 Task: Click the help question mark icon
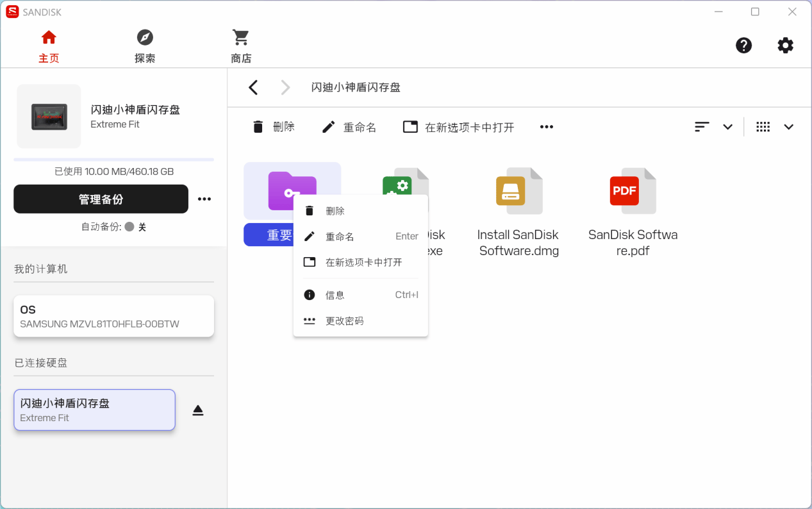pos(743,46)
